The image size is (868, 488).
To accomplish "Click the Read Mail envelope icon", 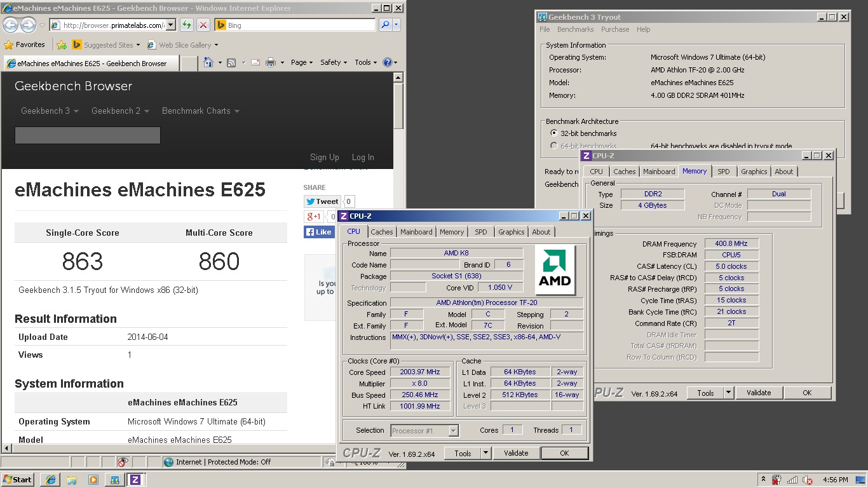I will point(255,62).
